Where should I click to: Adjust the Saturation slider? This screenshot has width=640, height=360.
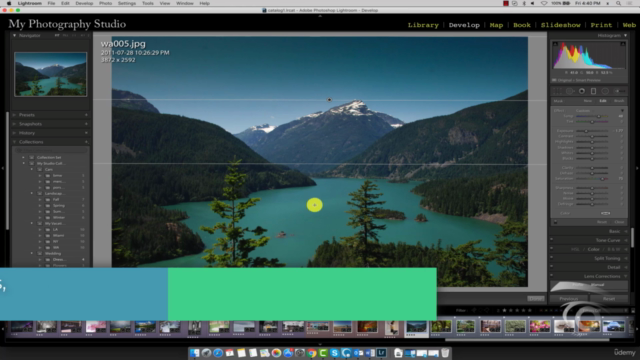pos(592,178)
